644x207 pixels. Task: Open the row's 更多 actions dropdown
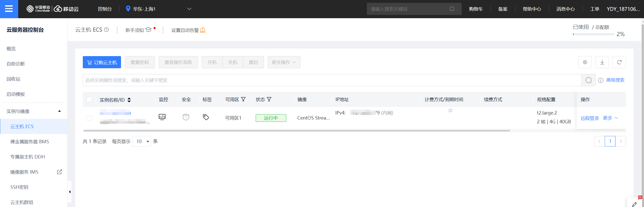pyautogui.click(x=611, y=118)
